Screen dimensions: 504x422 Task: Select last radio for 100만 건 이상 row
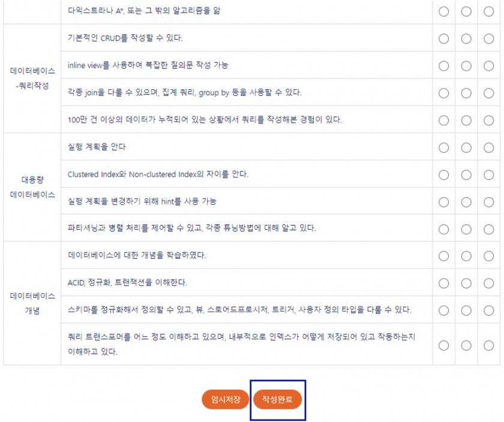[488, 120]
